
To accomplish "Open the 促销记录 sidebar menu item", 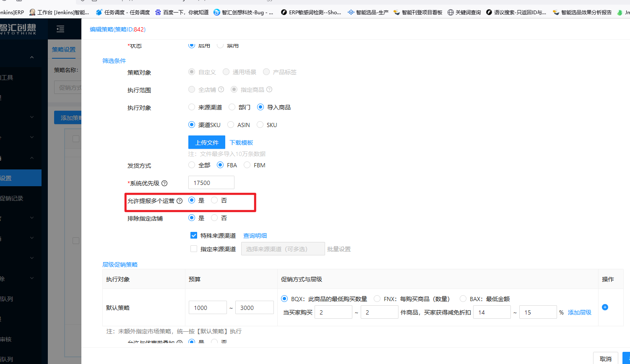I will click(x=12, y=198).
